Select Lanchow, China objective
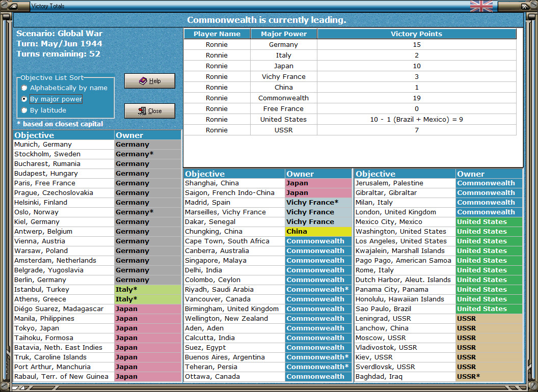 pyautogui.click(x=405, y=328)
